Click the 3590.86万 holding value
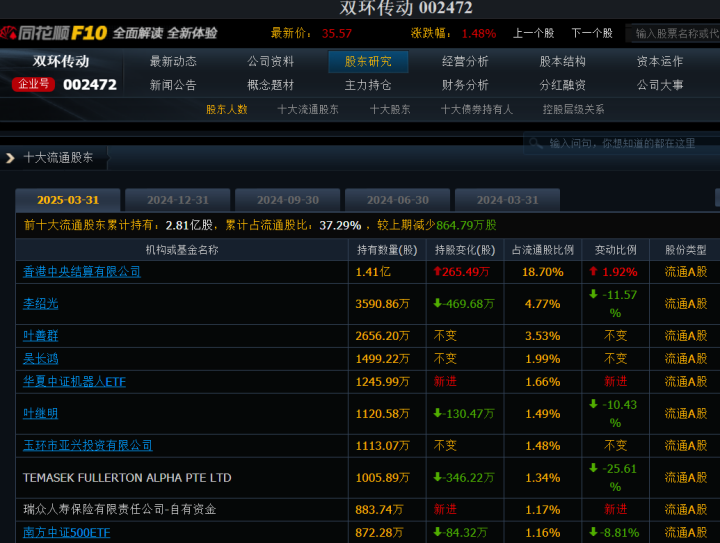Image resolution: width=720 pixels, height=543 pixels. coord(382,304)
